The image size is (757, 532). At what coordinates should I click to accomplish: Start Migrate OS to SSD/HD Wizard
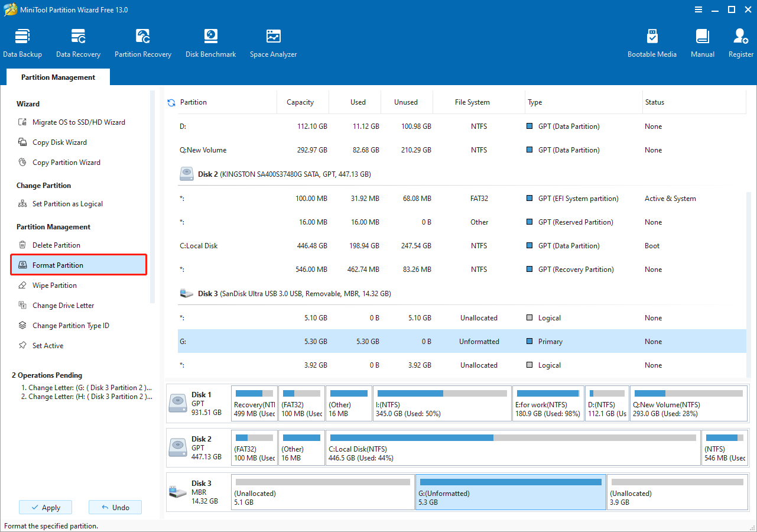[x=72, y=122]
